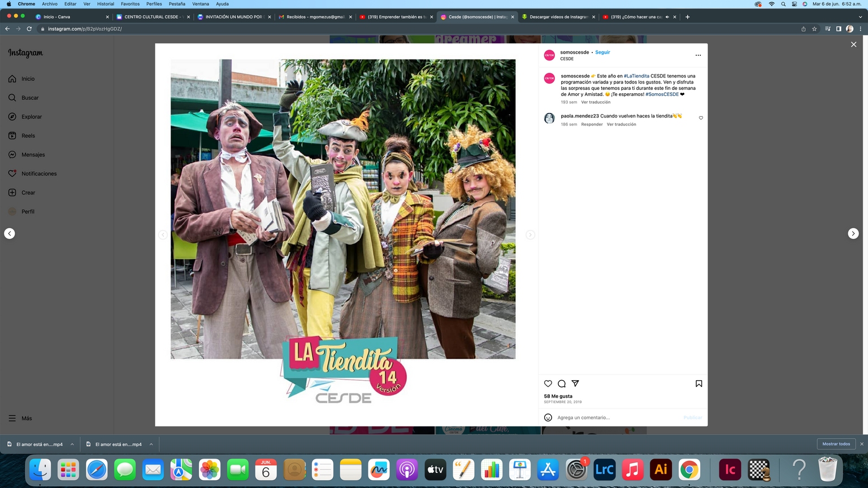Open Favoritos menu in menu bar
868x488 pixels.
point(131,4)
